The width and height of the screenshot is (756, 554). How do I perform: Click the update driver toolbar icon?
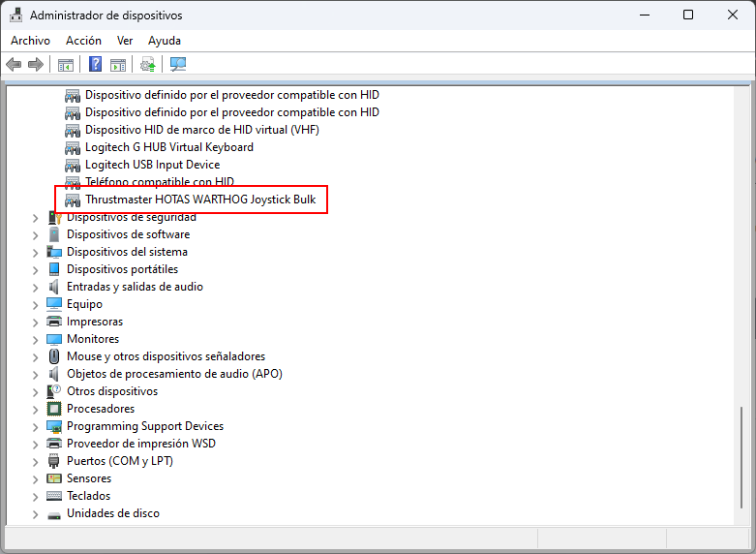[147, 64]
